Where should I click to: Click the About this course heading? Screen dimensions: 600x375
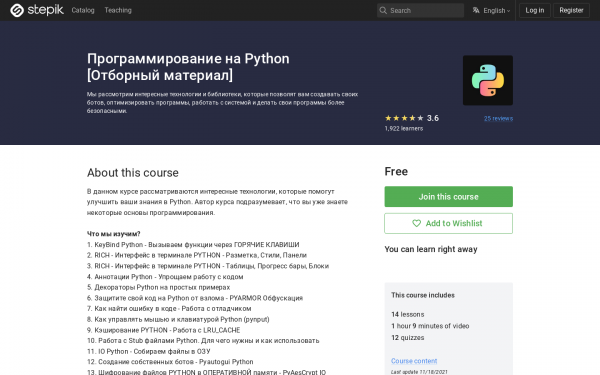(133, 173)
